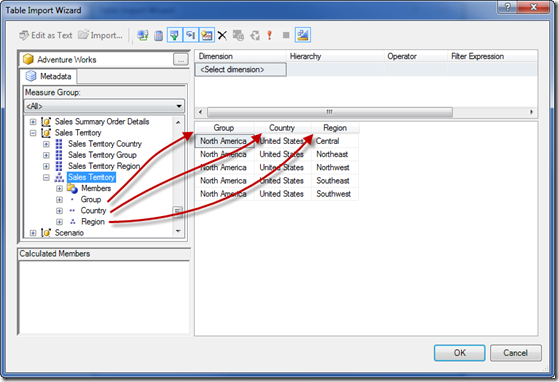
Task: Click the Query Parameters toolbar icon
Action: pyautogui.click(x=238, y=35)
